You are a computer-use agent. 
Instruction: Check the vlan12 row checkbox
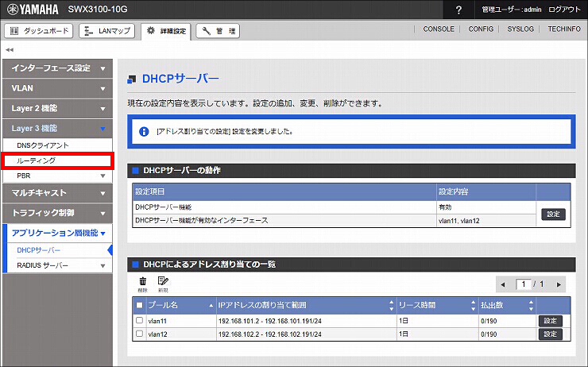click(x=140, y=334)
